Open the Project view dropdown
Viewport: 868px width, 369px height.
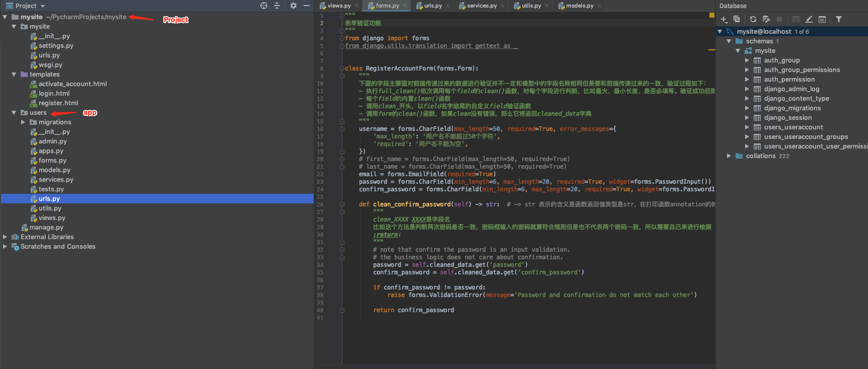click(43, 6)
